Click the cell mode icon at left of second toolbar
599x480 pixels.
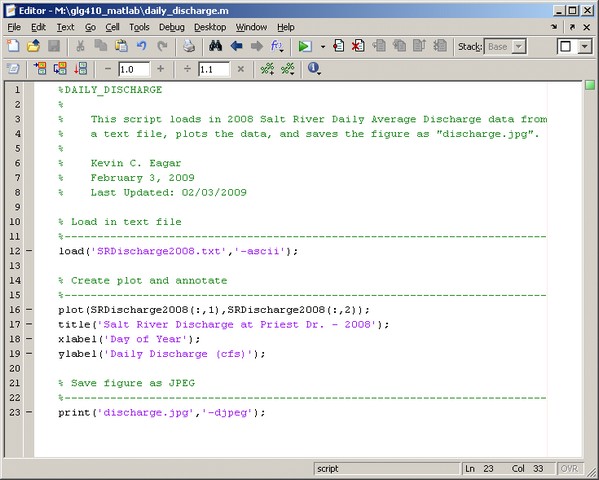pyautogui.click(x=13, y=69)
